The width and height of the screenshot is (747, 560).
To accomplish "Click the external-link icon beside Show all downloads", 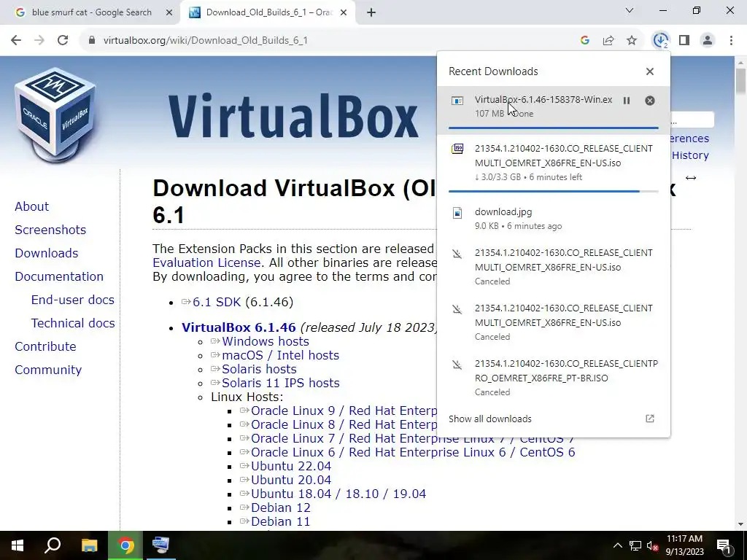I will [x=650, y=419].
